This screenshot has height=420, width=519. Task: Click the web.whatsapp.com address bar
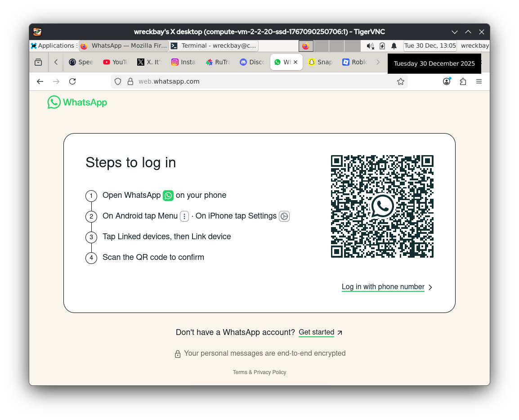pos(259,81)
